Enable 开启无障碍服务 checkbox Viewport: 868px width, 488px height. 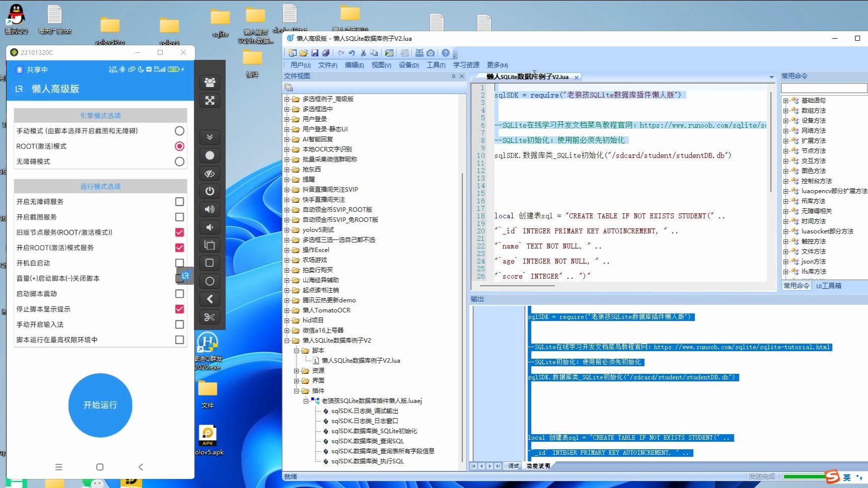[179, 202]
